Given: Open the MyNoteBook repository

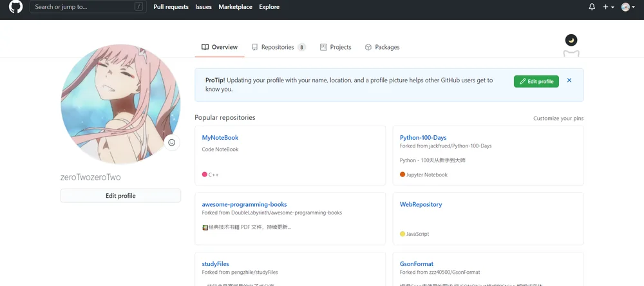Looking at the screenshot, I should click(x=220, y=138).
